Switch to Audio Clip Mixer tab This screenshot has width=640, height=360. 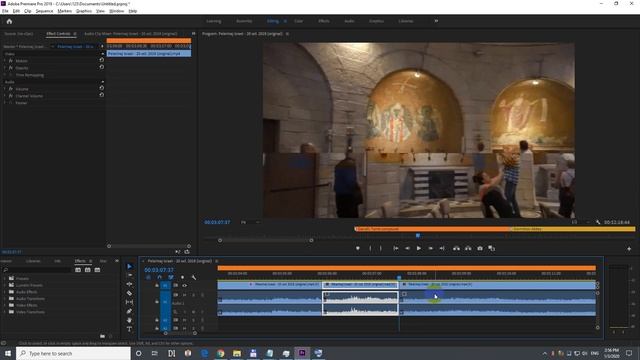click(130, 34)
